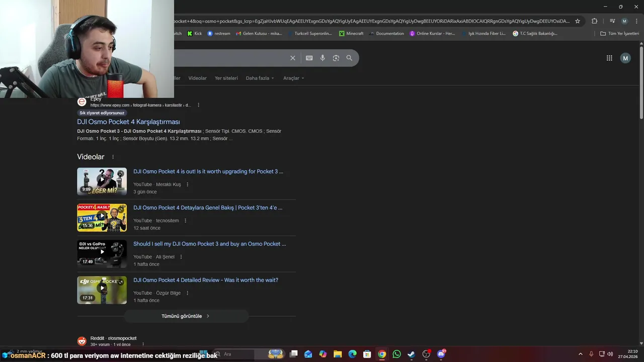Expand the Araçlar dropdown
This screenshot has height=362, width=644.
(x=293, y=78)
